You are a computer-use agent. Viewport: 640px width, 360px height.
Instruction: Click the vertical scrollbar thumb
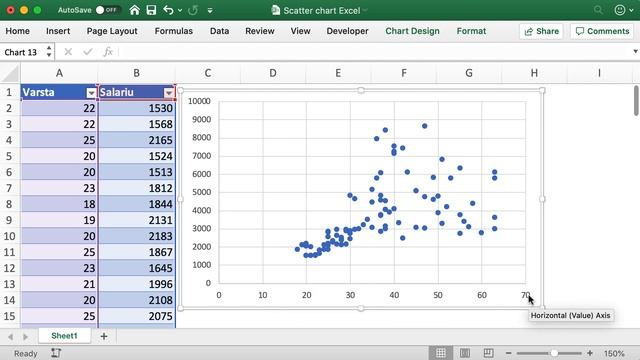pyautogui.click(x=636, y=101)
